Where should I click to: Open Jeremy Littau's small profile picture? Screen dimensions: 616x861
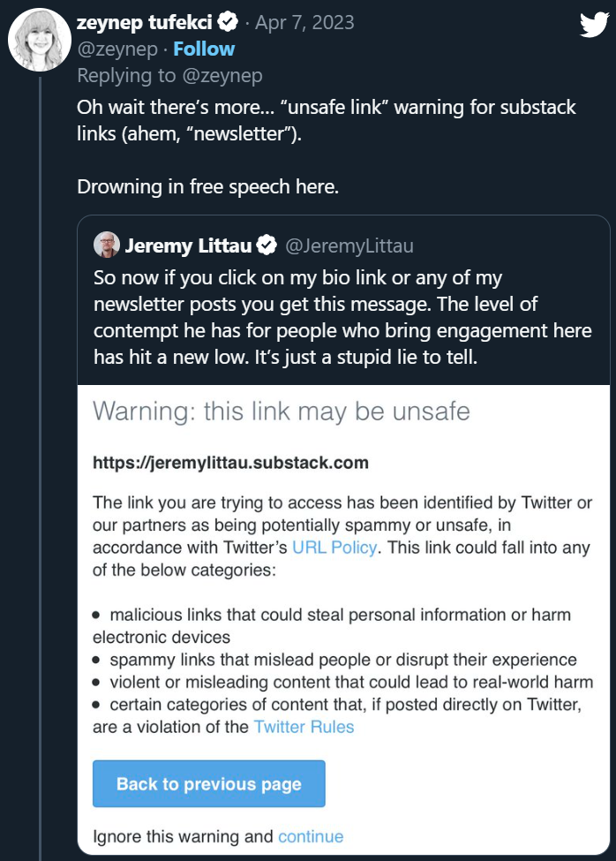107,245
